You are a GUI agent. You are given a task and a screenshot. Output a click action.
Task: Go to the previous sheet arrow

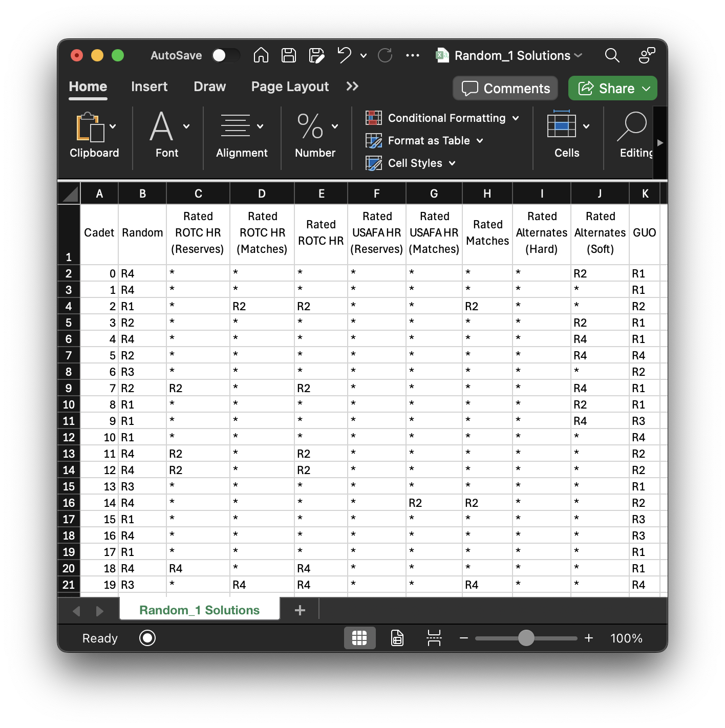77,611
